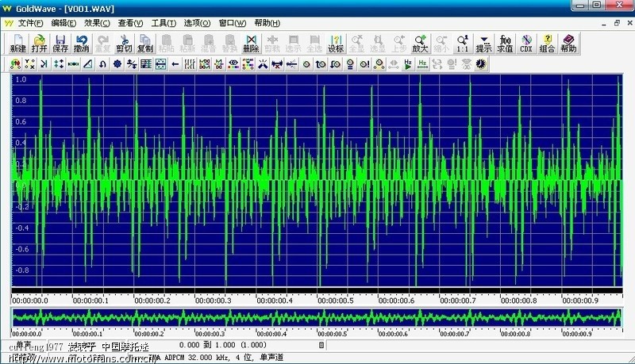
Task: Copy selection with 复制 button
Action: click(145, 43)
